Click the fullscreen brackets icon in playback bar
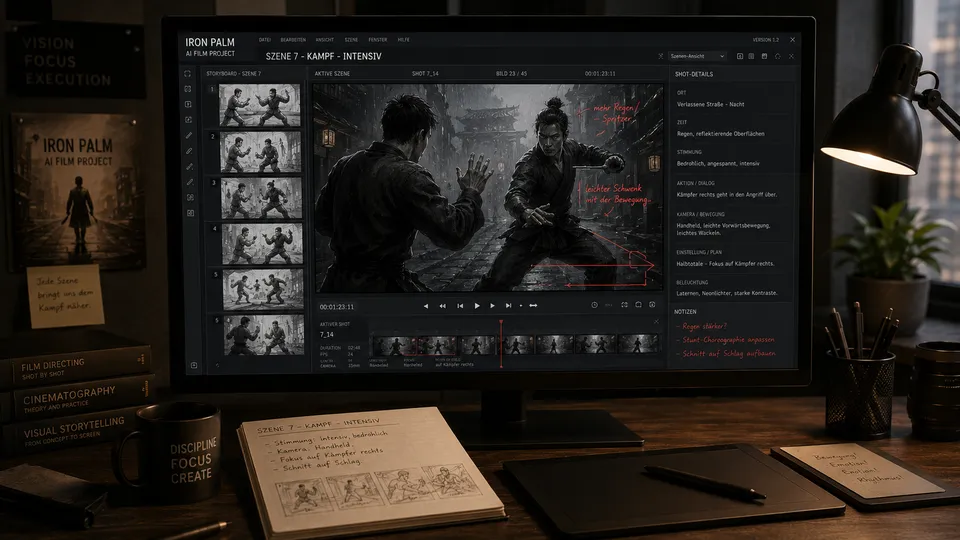This screenshot has width=960, height=540. click(x=624, y=305)
